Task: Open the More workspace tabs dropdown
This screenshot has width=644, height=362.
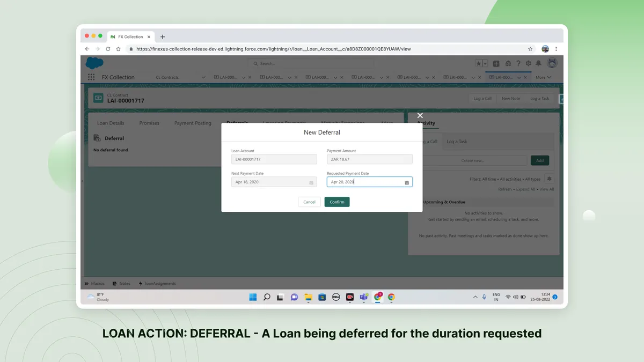Action: click(544, 77)
